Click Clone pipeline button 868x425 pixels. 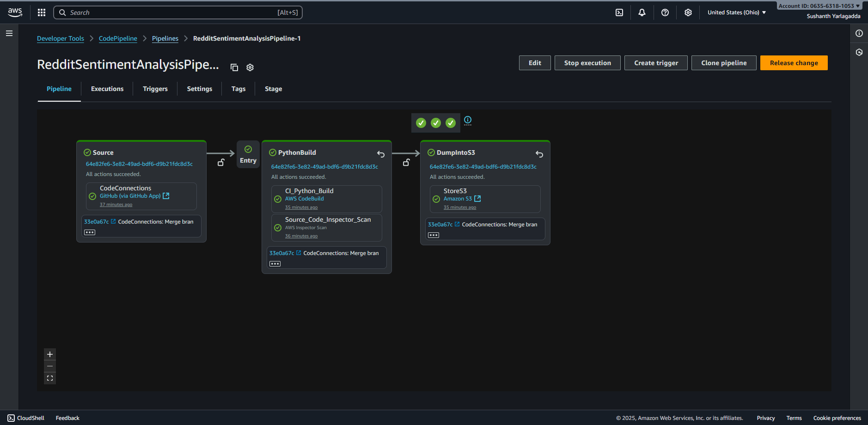[724, 63]
